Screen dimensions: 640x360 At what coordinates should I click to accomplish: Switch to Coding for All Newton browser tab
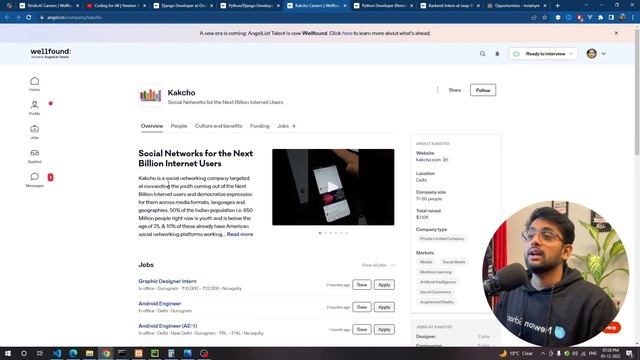(117, 6)
